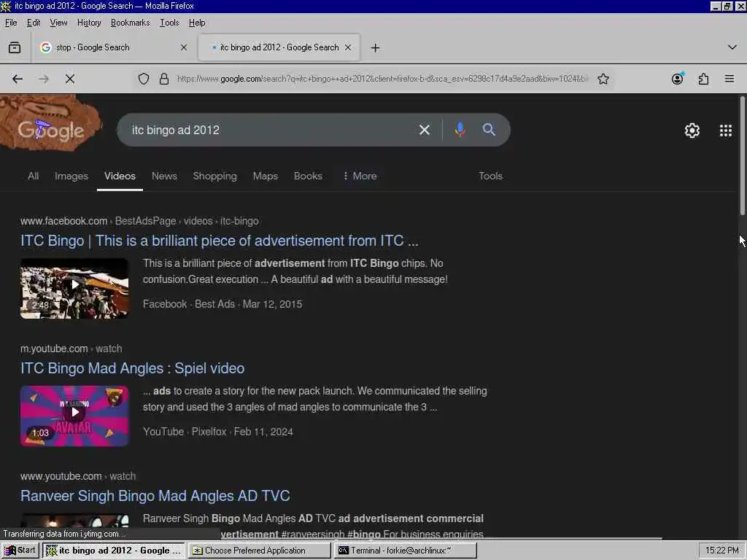Switch to Terminal forkie@archlinux taskbar window
Image resolution: width=747 pixels, height=560 pixels.
tap(406, 551)
